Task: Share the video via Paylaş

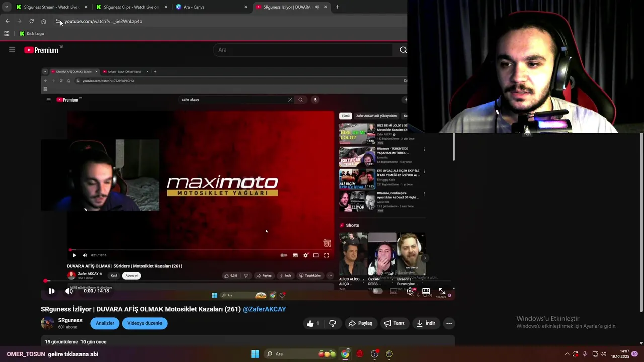Action: [360, 323]
